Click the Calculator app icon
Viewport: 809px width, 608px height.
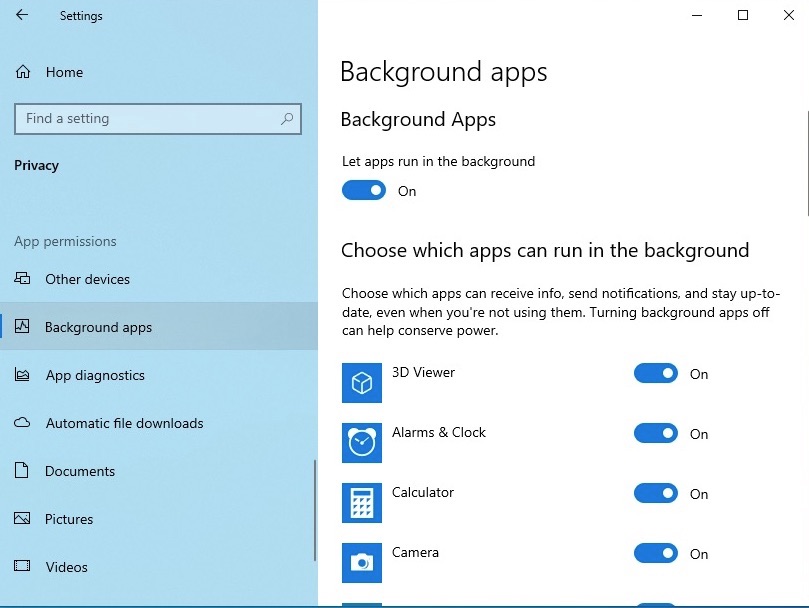362,503
